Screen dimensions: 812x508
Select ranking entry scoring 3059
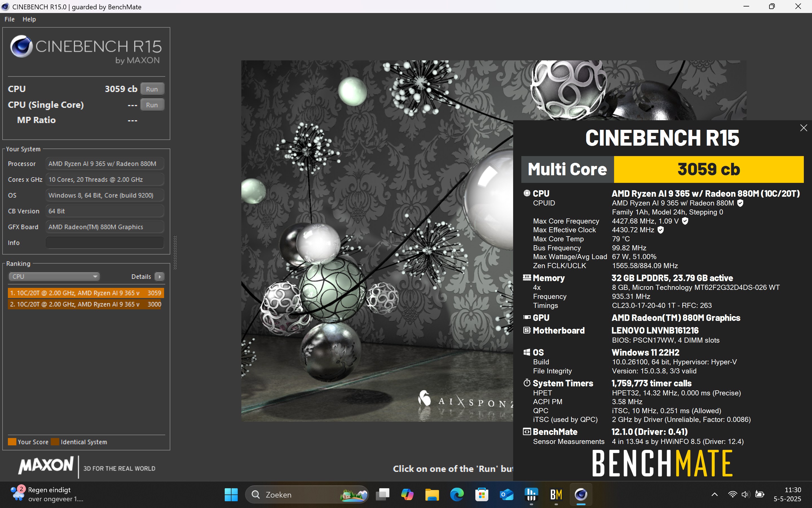point(86,293)
